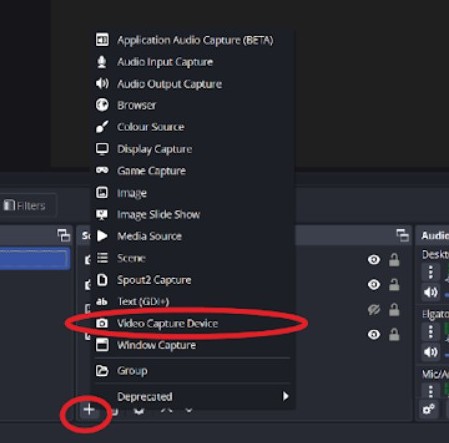Pop out the Sources dock via its float icon
The image size is (449, 443).
[x=402, y=235]
